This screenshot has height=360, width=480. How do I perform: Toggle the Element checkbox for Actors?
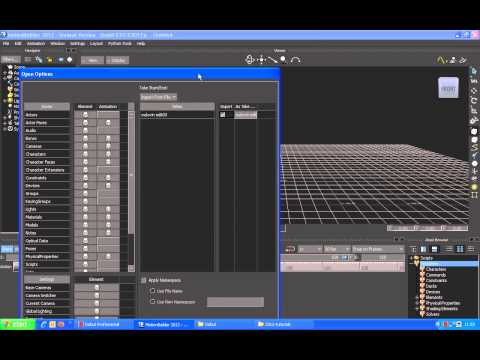85,115
